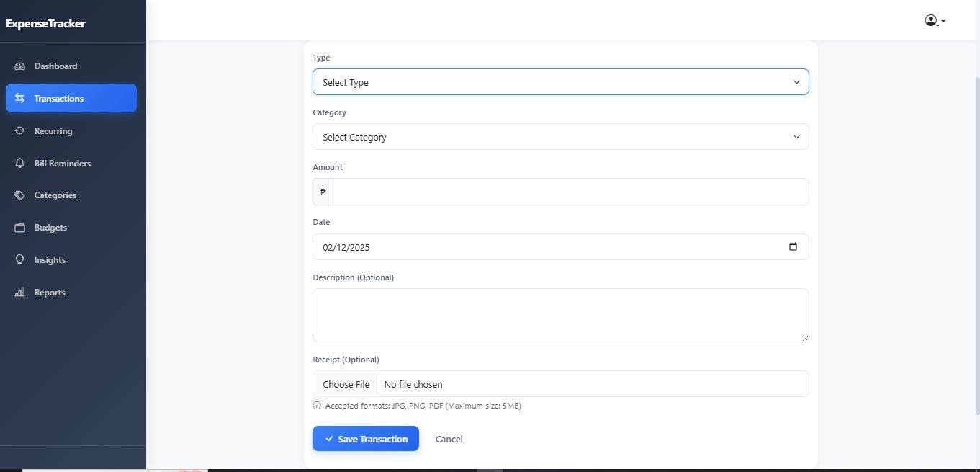980x472 pixels.
Task: Click the Reports bar chart icon
Action: click(19, 293)
